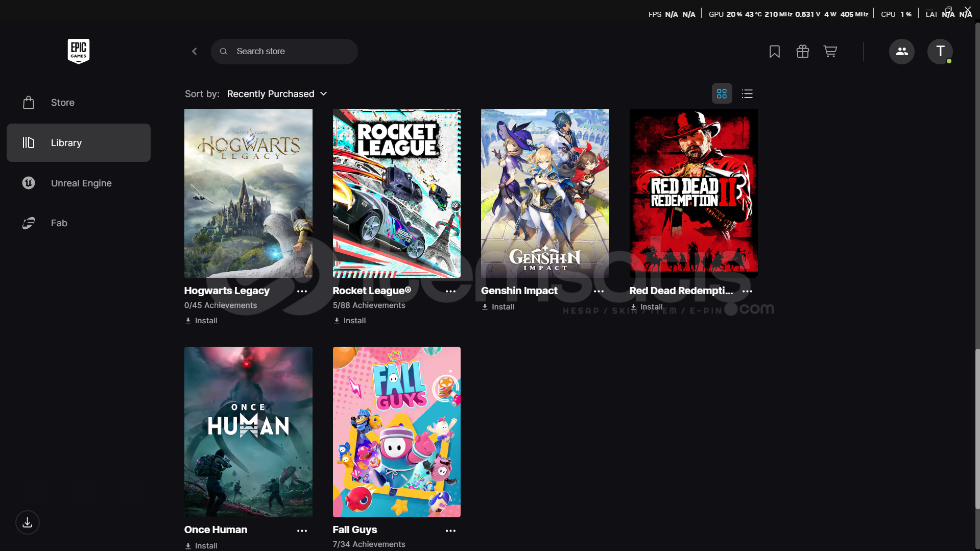Open the Library section
This screenshot has width=980, height=551.
pos(79,143)
